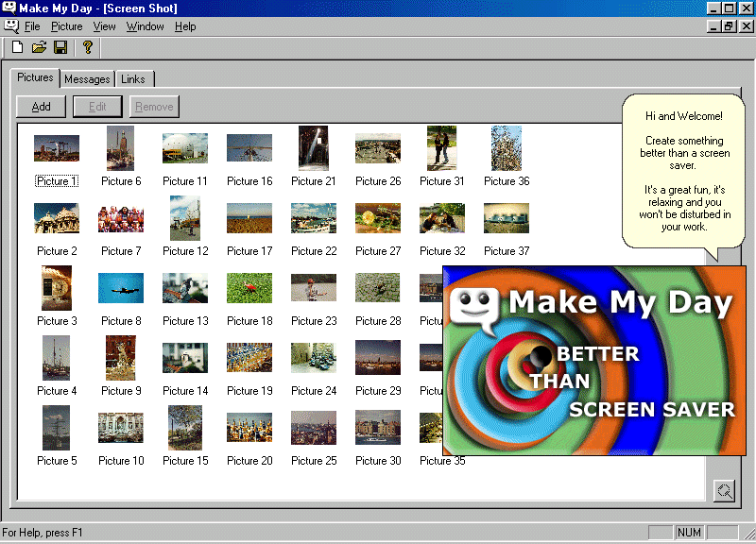Select the Picture 7 thumbnail

coord(121,218)
